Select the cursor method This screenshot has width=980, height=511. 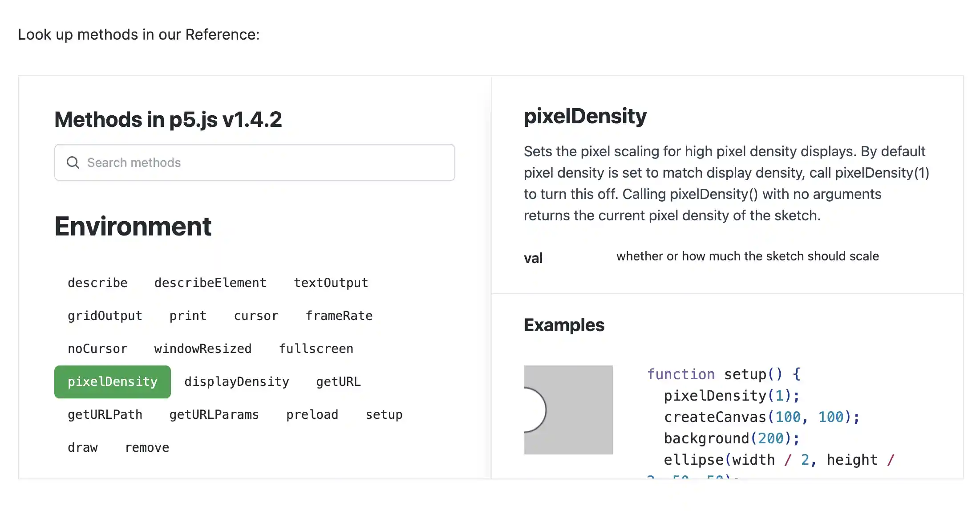tap(256, 316)
